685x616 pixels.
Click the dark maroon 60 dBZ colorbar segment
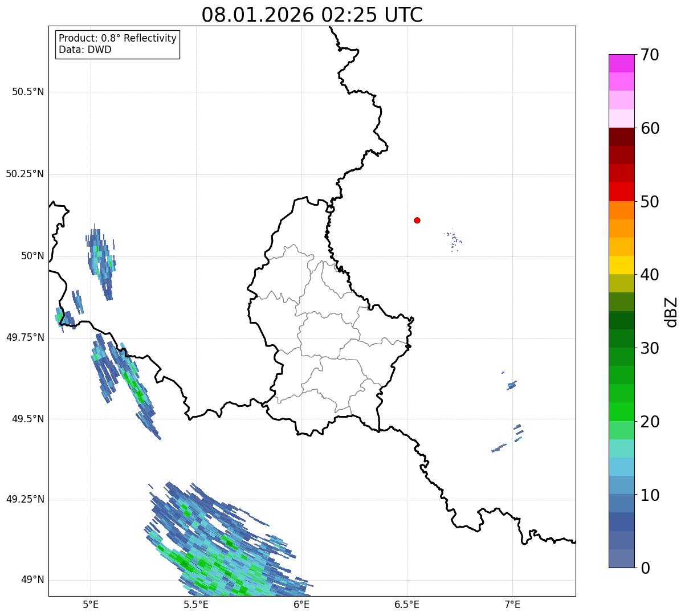(x=621, y=137)
